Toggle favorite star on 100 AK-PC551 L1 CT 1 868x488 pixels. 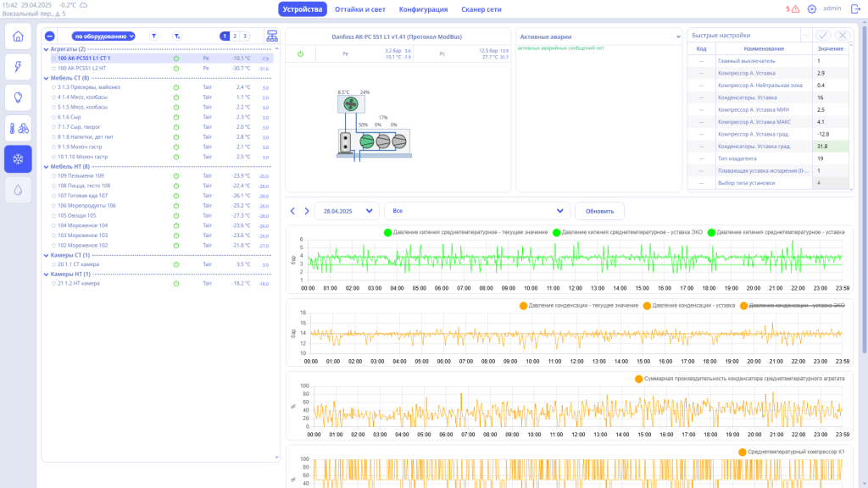tap(53, 58)
